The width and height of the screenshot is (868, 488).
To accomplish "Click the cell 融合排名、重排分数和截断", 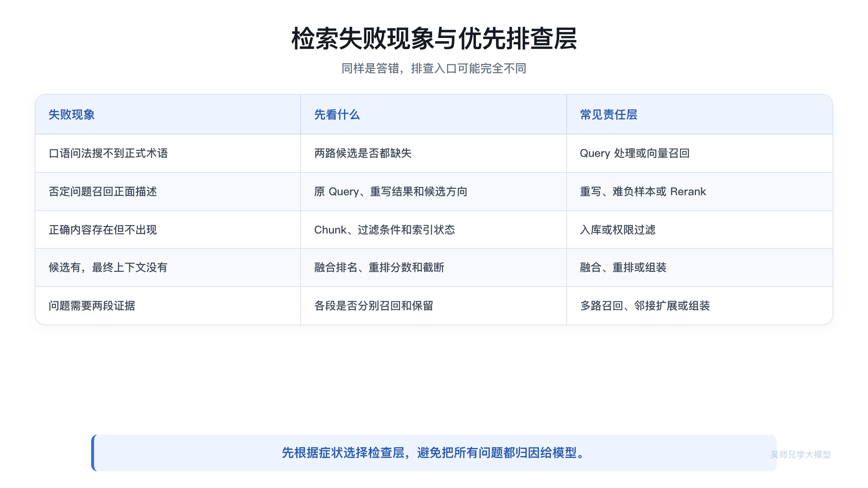I will (x=434, y=267).
